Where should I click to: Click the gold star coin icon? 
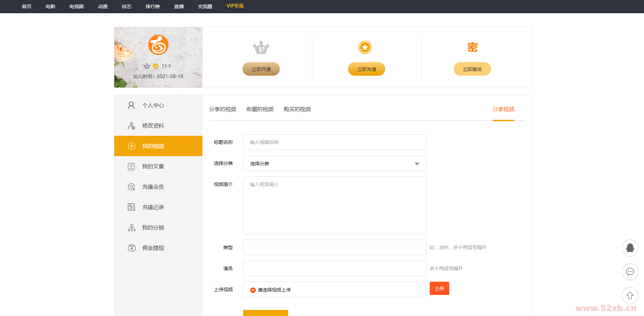(365, 48)
